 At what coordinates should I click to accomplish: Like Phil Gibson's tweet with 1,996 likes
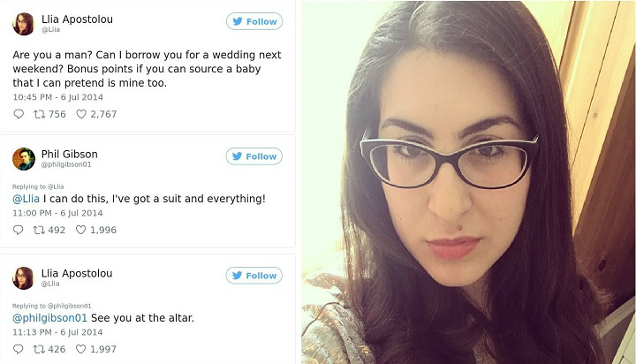click(80, 230)
